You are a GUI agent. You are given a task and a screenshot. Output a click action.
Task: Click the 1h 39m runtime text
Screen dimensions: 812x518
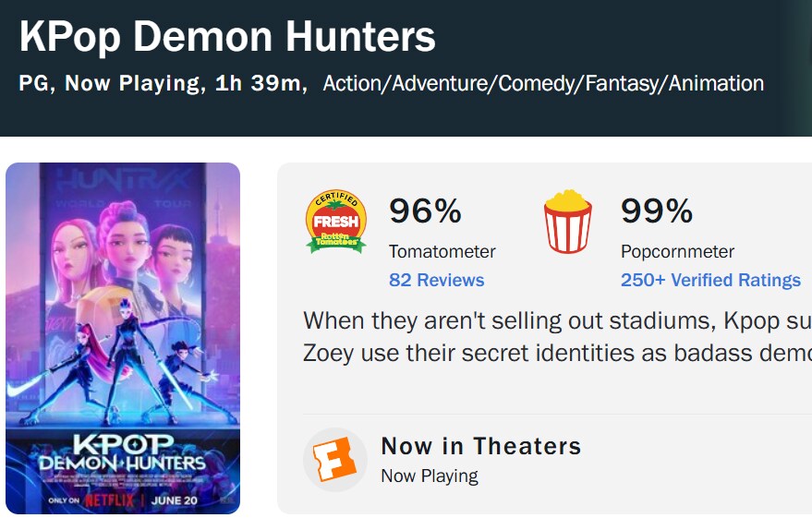pyautogui.click(x=258, y=83)
